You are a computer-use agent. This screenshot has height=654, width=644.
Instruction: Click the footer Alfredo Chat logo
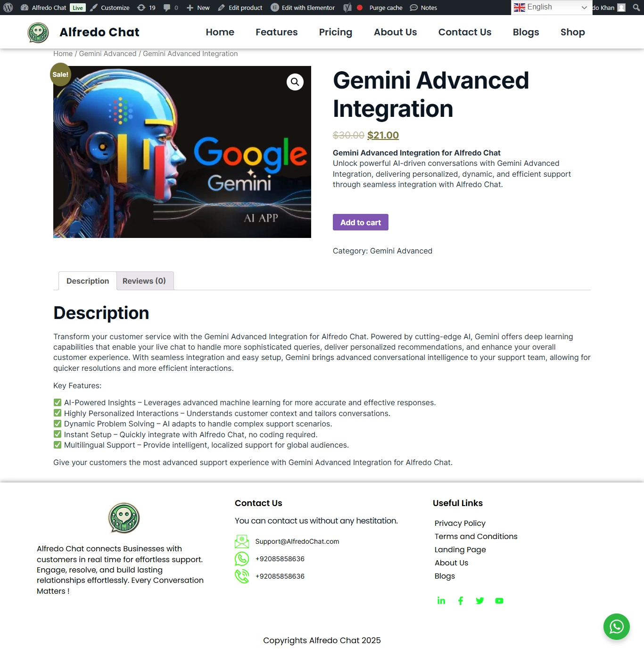coord(124,518)
